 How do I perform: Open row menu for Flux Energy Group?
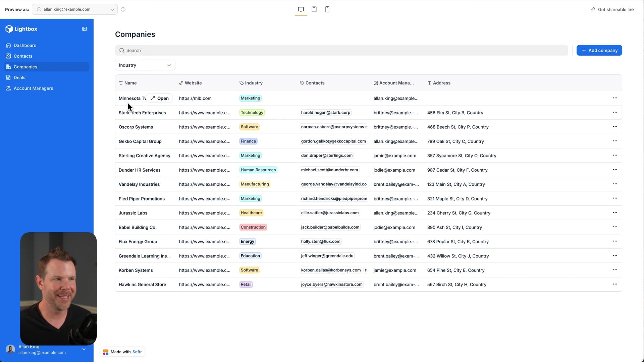point(615,241)
